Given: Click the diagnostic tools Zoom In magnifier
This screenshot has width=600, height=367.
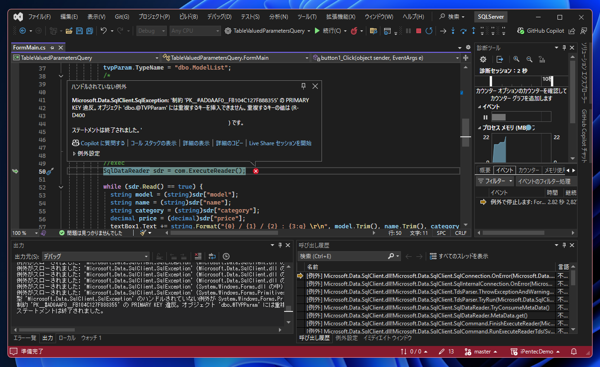Looking at the screenshot, I should [x=516, y=59].
